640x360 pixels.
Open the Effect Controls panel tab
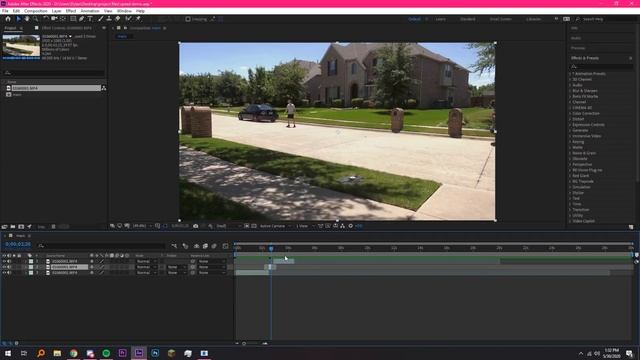pos(67,28)
